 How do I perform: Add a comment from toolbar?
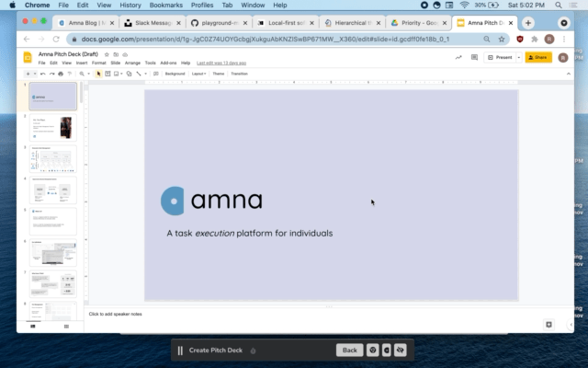tap(156, 74)
